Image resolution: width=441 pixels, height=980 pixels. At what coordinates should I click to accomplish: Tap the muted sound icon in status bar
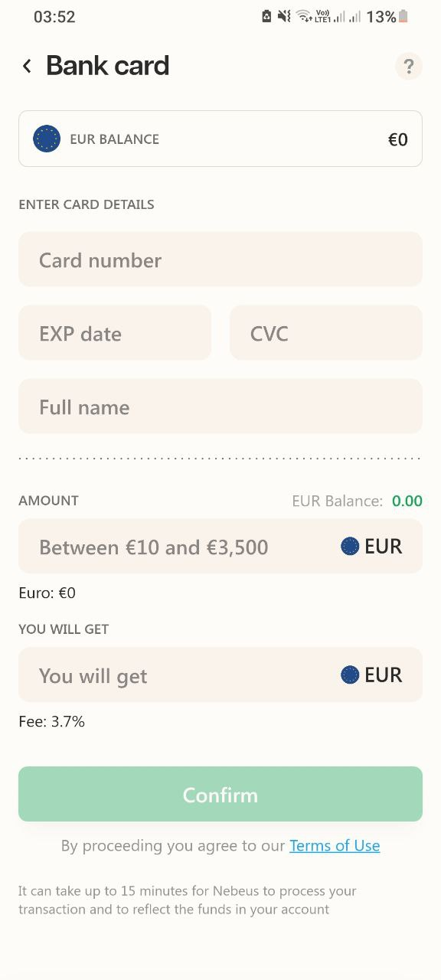click(284, 16)
